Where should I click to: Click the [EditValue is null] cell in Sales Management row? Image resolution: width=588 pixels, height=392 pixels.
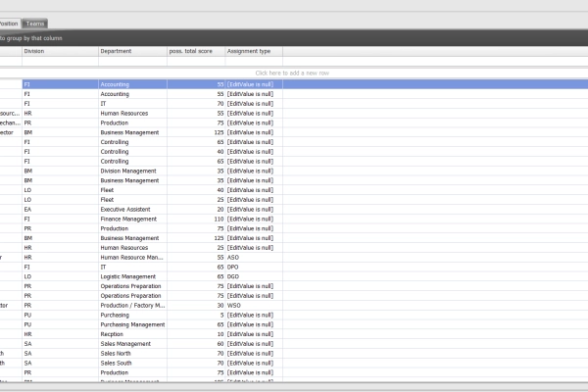pos(254,344)
